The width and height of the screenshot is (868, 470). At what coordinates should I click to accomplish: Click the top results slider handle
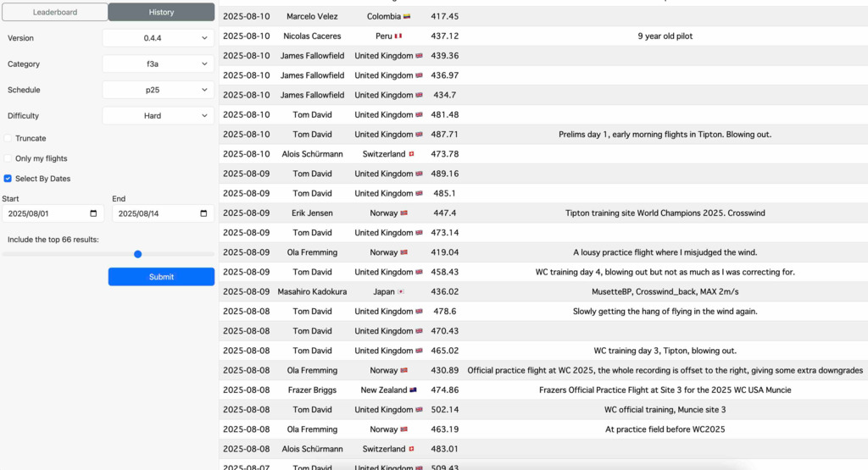(x=138, y=254)
